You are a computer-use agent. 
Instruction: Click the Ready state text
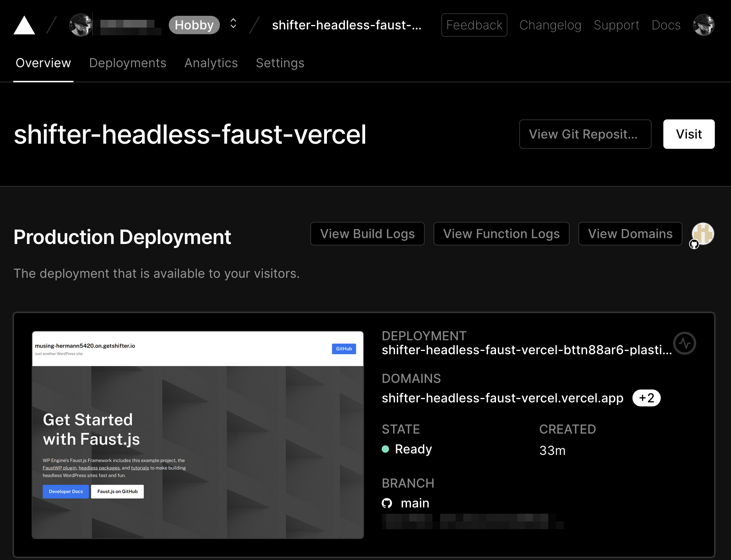413,449
